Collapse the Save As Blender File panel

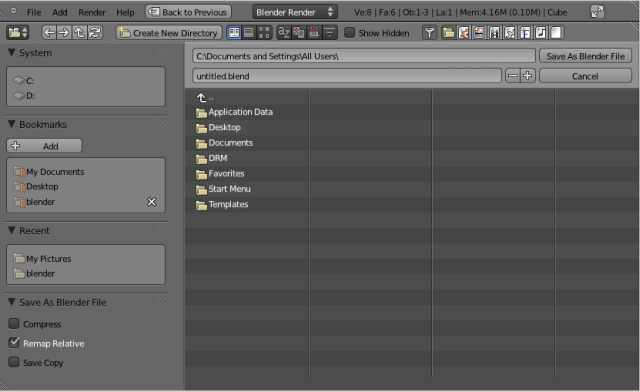11,302
